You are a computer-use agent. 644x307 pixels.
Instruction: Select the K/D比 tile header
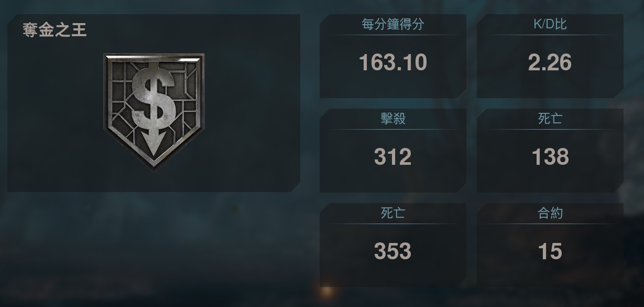550,24
